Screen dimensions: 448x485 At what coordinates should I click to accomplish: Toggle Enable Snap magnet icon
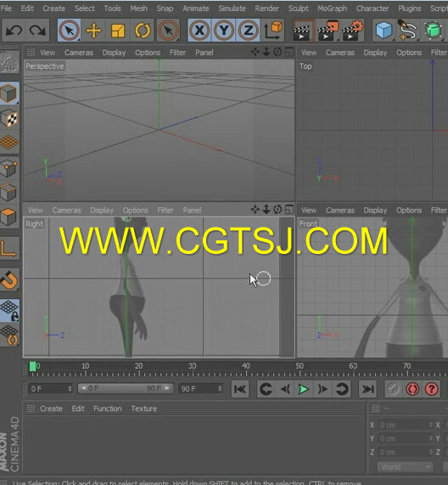[9, 280]
